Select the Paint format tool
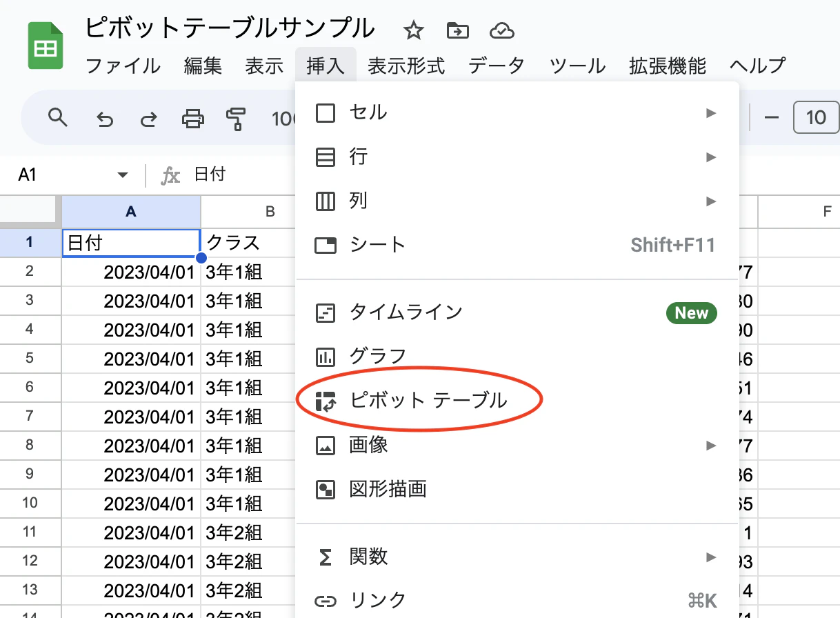Screen dimensions: 840x618 point(237,118)
